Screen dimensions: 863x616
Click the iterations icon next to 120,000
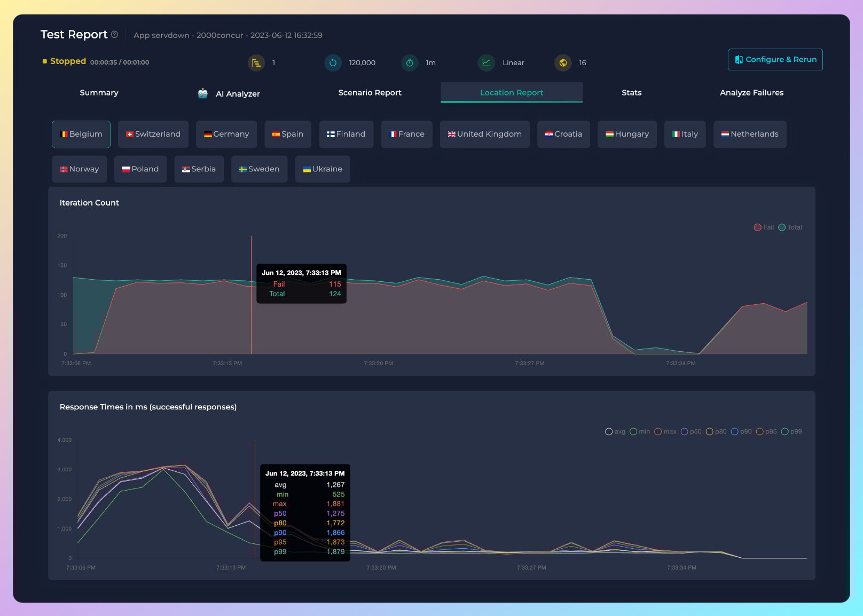click(333, 62)
